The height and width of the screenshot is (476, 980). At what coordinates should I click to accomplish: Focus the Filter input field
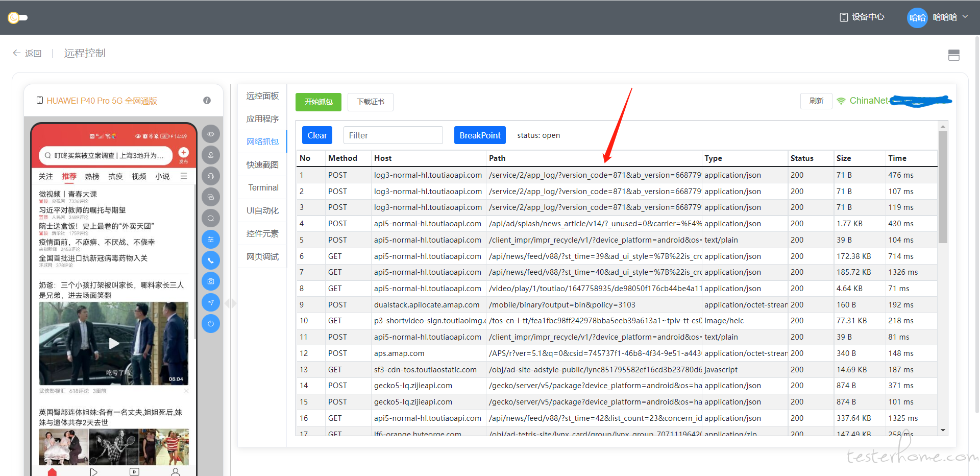pyautogui.click(x=393, y=135)
